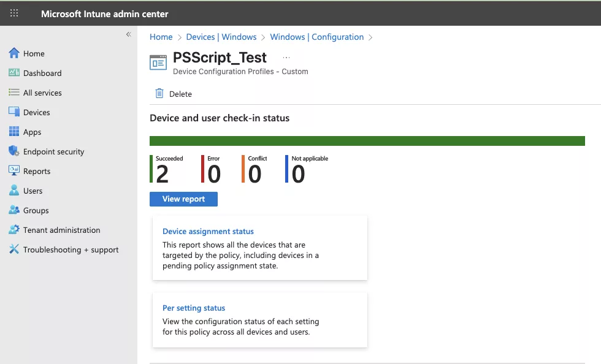The height and width of the screenshot is (364, 601).
Task: Click the View report button
Action: [x=183, y=199]
